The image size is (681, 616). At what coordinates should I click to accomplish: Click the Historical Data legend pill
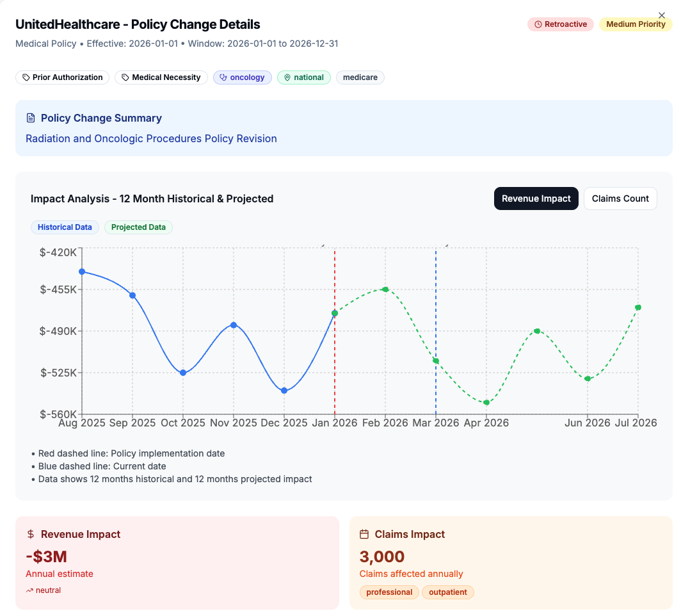[65, 227]
